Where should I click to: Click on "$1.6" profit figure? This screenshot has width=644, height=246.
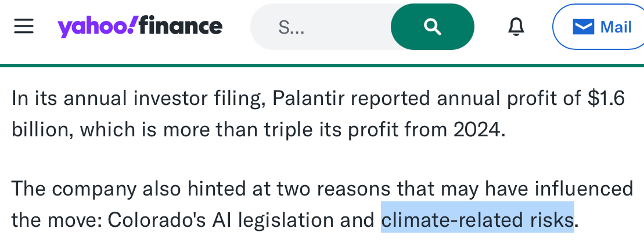[606, 99]
